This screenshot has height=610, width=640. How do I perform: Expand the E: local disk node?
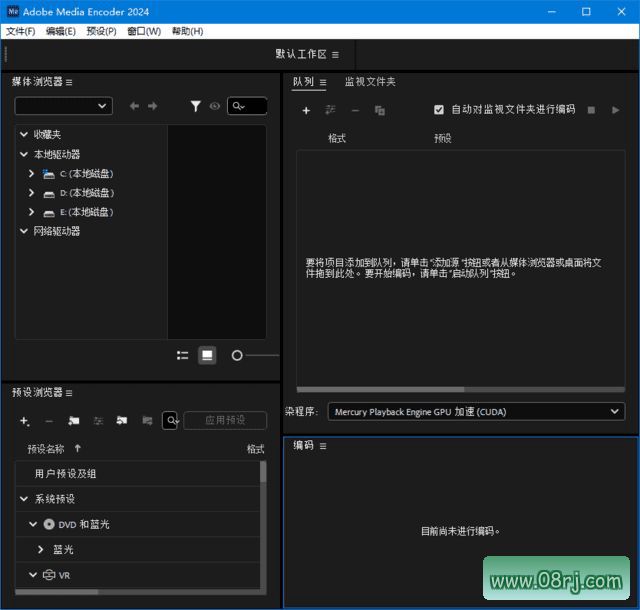(x=31, y=212)
